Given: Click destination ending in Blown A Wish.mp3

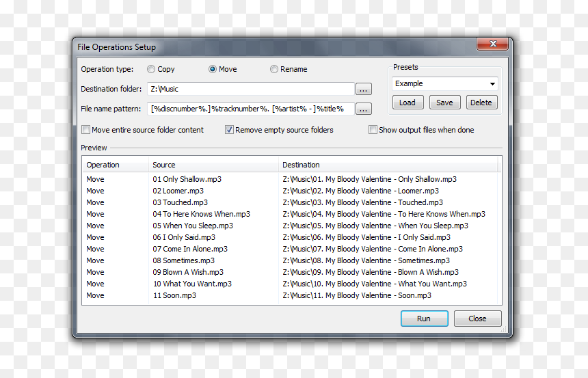Looking at the screenshot, I should pos(371,272).
